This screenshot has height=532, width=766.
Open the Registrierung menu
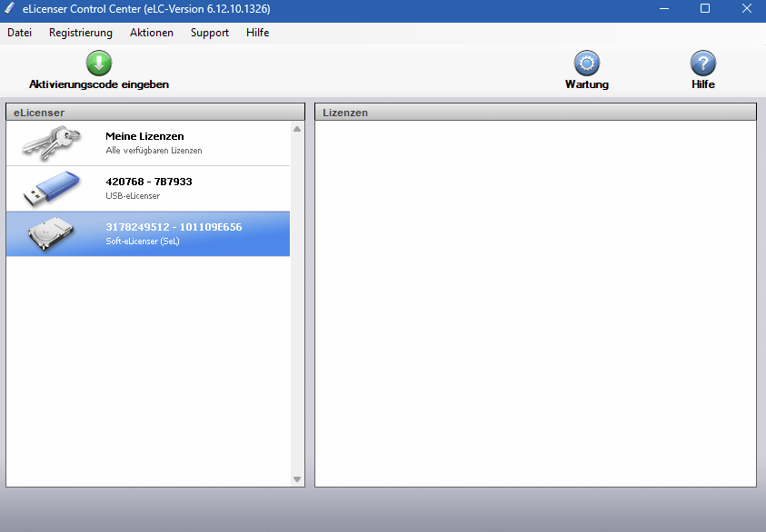(81, 33)
